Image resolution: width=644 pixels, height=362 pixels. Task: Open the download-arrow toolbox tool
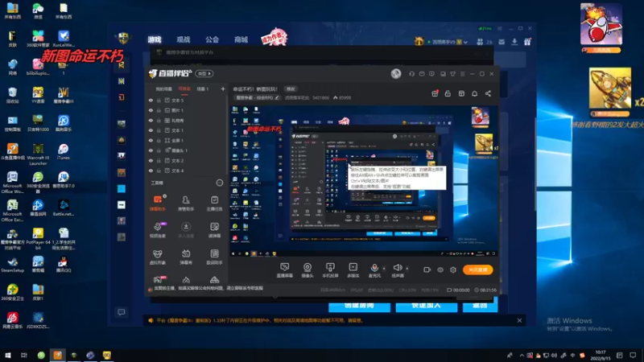(x=186, y=230)
